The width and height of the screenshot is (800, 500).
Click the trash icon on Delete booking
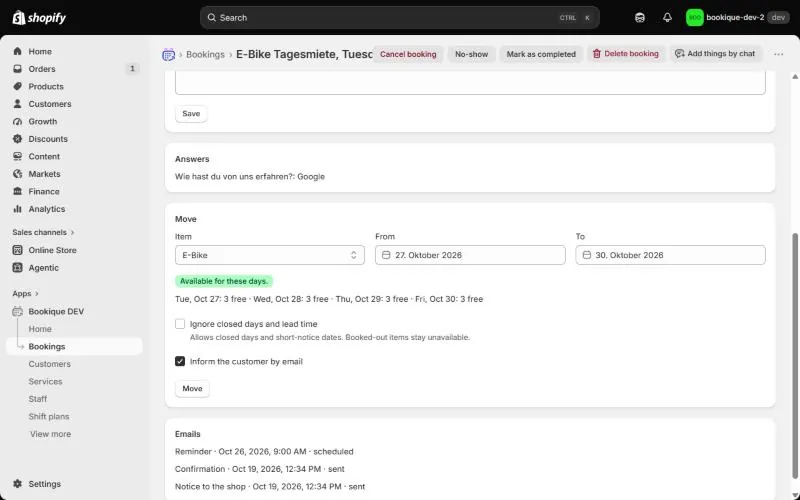pos(596,54)
